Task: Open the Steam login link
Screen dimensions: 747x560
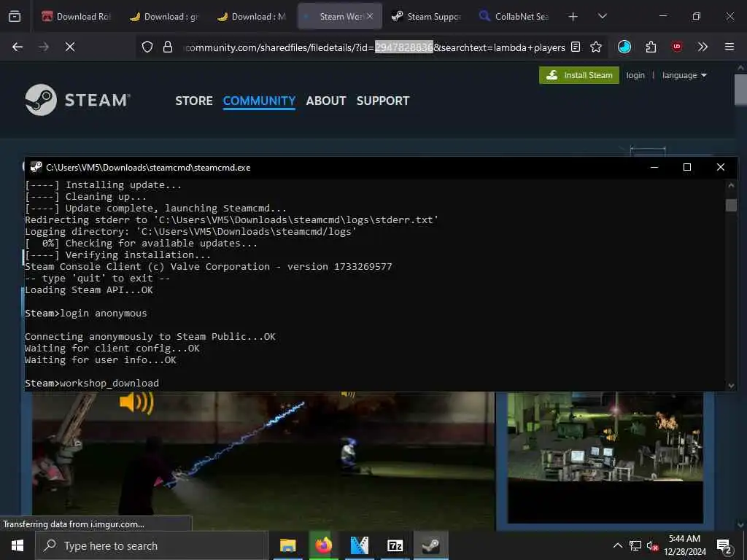Action: pos(635,75)
